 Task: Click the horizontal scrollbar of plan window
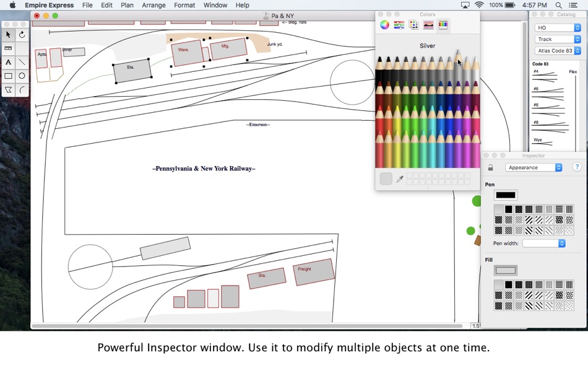coord(248,326)
